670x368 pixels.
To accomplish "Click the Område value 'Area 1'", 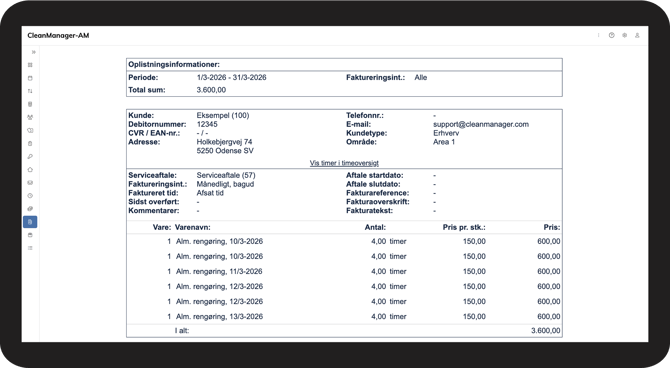I will pos(444,142).
